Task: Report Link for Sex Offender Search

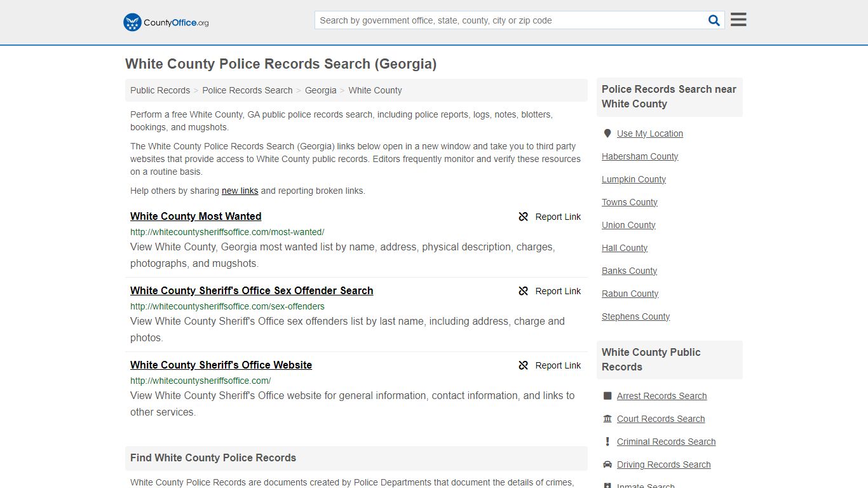Action: click(558, 291)
